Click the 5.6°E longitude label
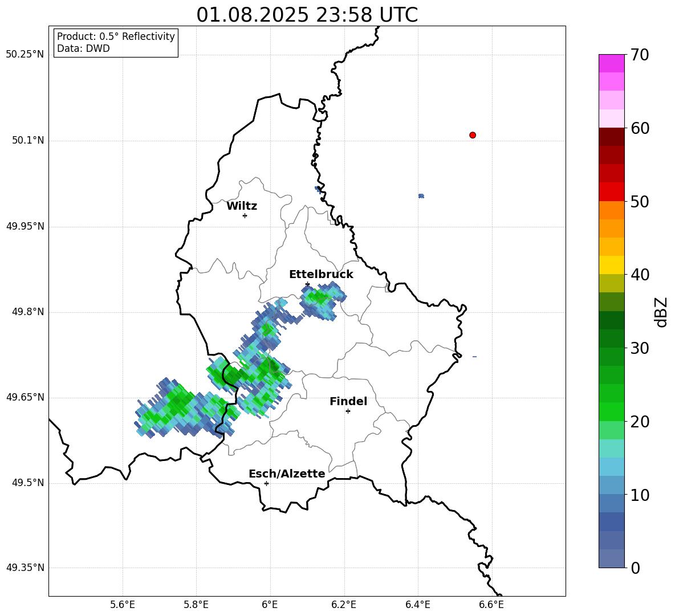Viewport: 675px width, 616px height. (x=123, y=605)
